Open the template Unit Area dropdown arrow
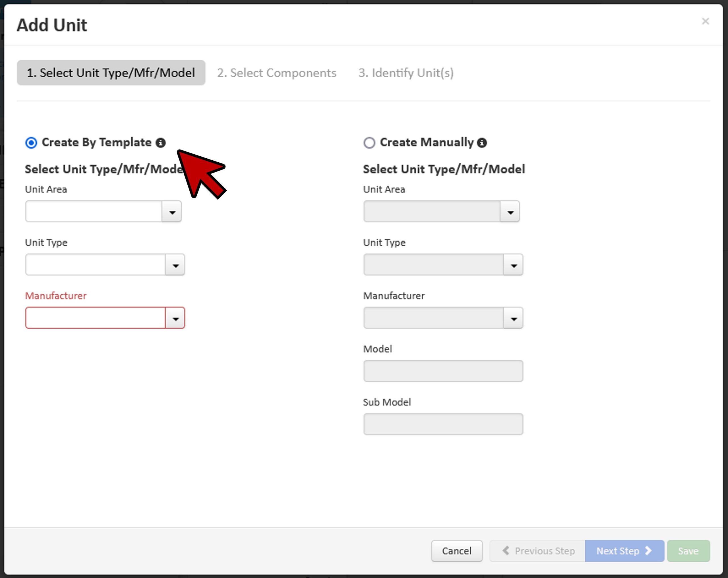This screenshot has height=578, width=728. (172, 212)
